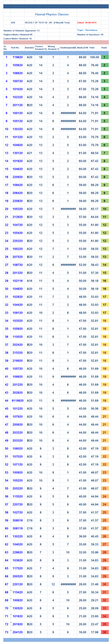Click the batch cell "A16"

pyautogui.click(x=30, y=281)
